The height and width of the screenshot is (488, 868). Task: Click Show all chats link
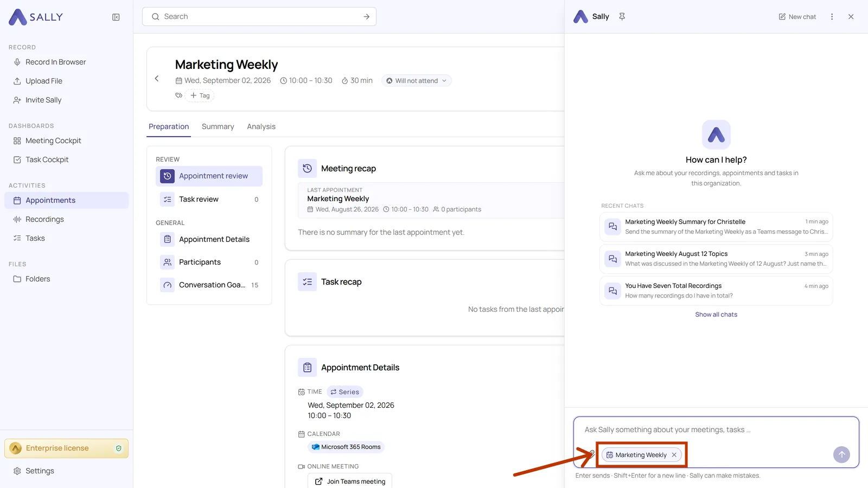tap(716, 314)
